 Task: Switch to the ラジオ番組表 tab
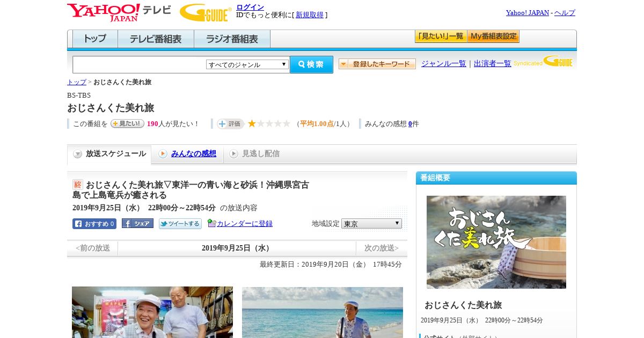(x=232, y=39)
